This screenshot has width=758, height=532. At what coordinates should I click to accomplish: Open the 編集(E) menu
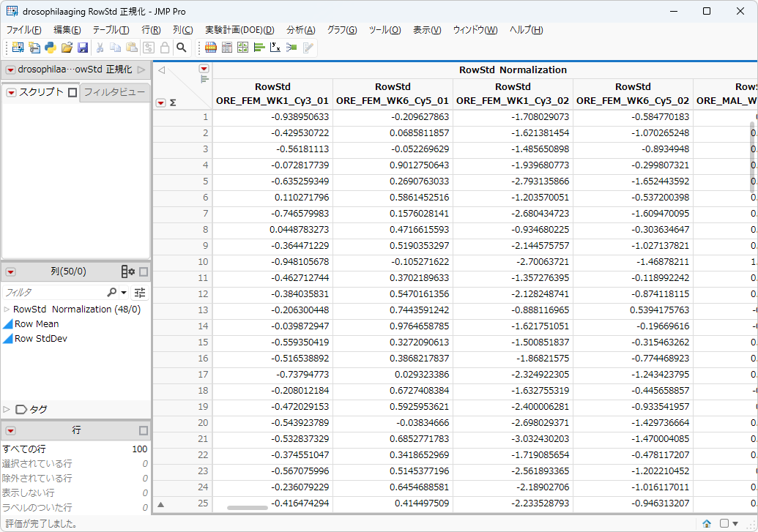coord(67,30)
